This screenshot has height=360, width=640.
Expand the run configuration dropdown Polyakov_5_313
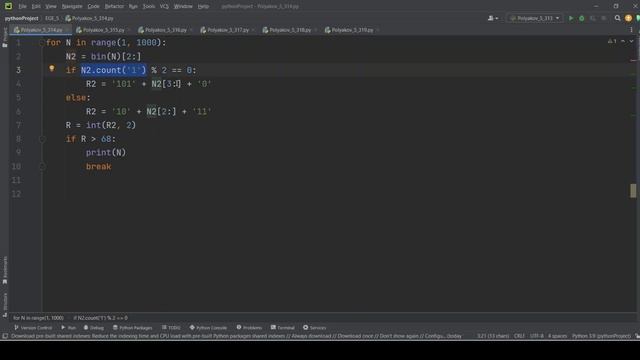tap(535, 18)
